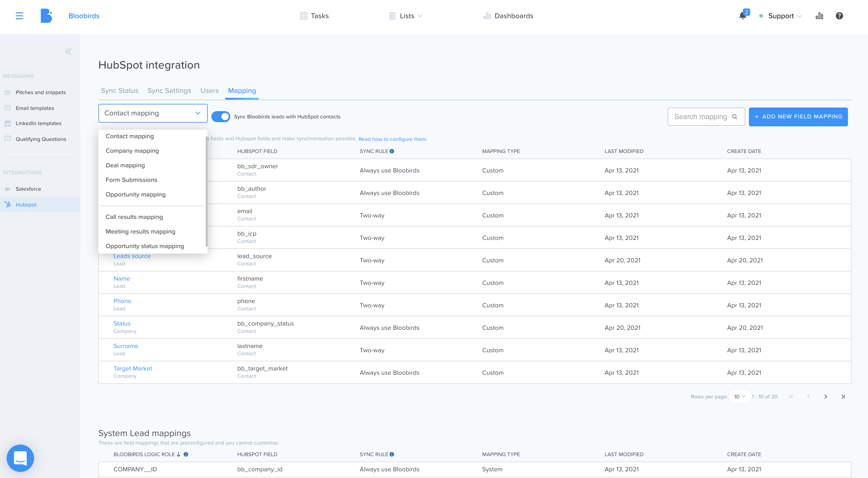This screenshot has height=478, width=868.
Task: Open the notifications bell
Action: point(743,15)
